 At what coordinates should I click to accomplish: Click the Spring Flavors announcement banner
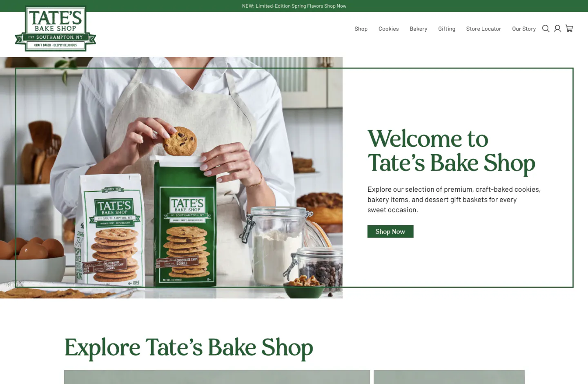tap(294, 6)
